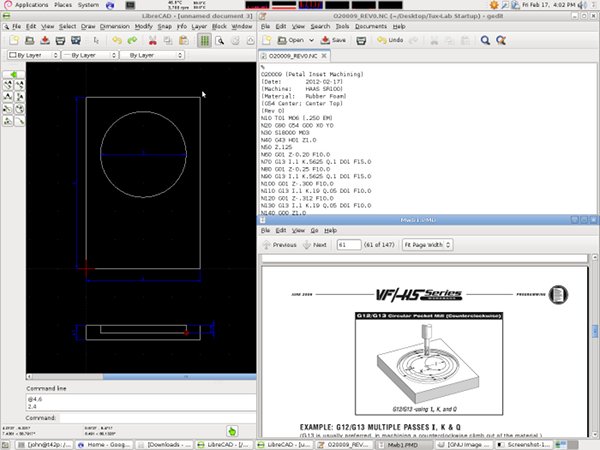Open the Fit Page Width zoom dropdown
This screenshot has height=450, width=600.
427,245
